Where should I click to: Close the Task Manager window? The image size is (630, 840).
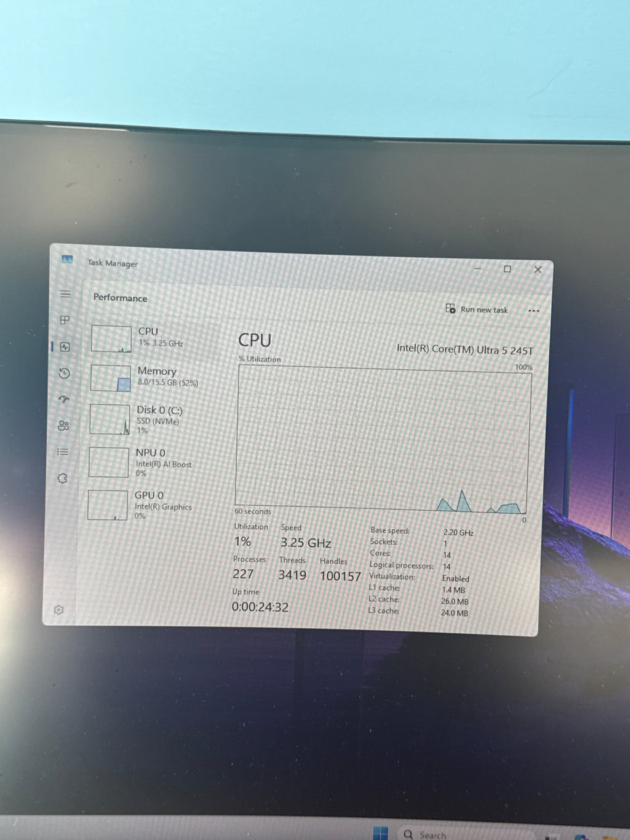point(538,270)
